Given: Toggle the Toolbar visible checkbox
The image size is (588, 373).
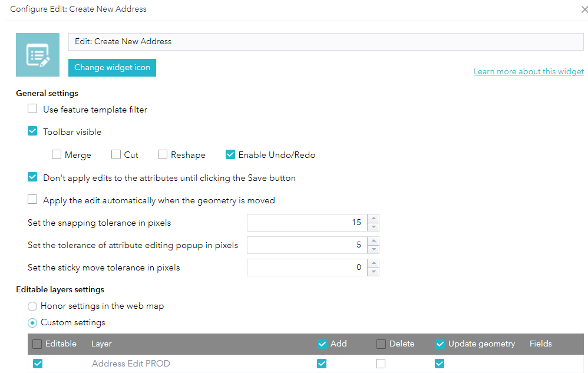Looking at the screenshot, I should pyautogui.click(x=33, y=131).
